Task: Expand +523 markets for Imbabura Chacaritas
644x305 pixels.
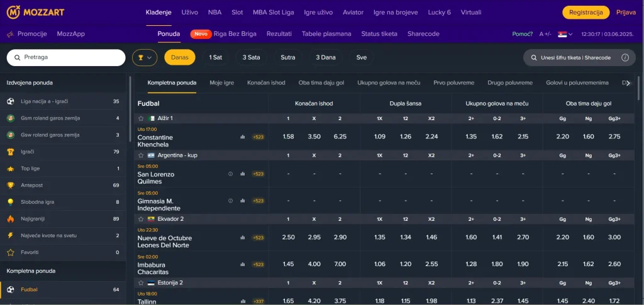Action: point(258,264)
